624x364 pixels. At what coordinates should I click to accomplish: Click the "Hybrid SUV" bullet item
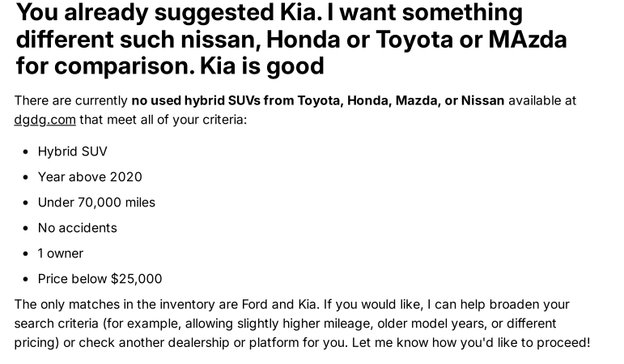pyautogui.click(x=72, y=151)
